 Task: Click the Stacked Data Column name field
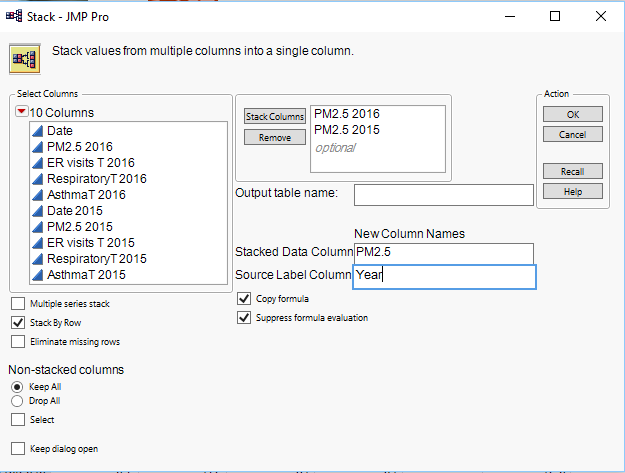click(443, 252)
